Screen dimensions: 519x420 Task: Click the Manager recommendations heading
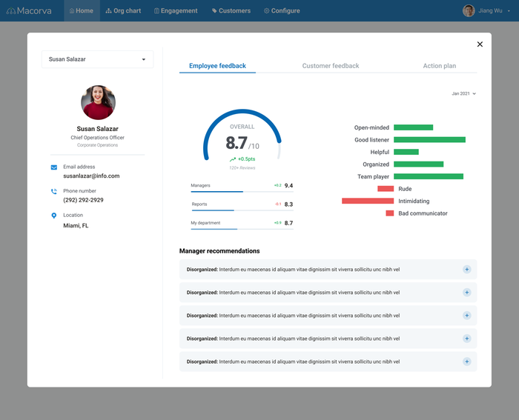point(219,251)
